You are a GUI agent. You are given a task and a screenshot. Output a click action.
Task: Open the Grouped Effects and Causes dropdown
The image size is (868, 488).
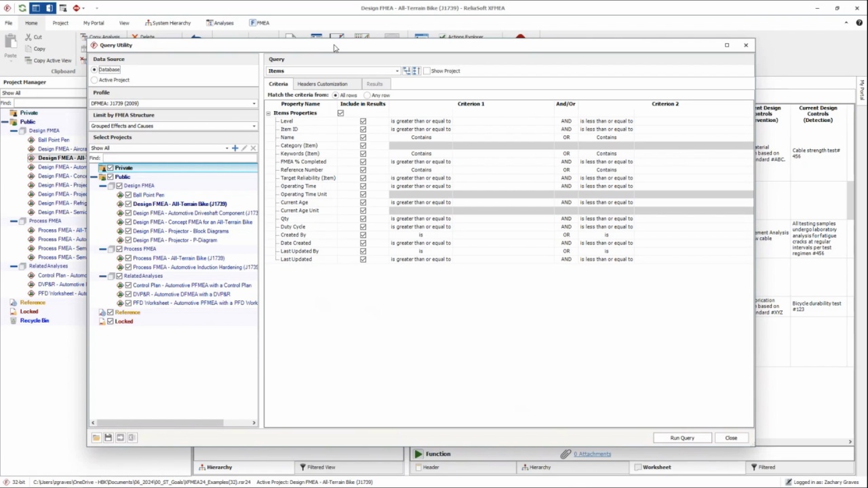(254, 126)
